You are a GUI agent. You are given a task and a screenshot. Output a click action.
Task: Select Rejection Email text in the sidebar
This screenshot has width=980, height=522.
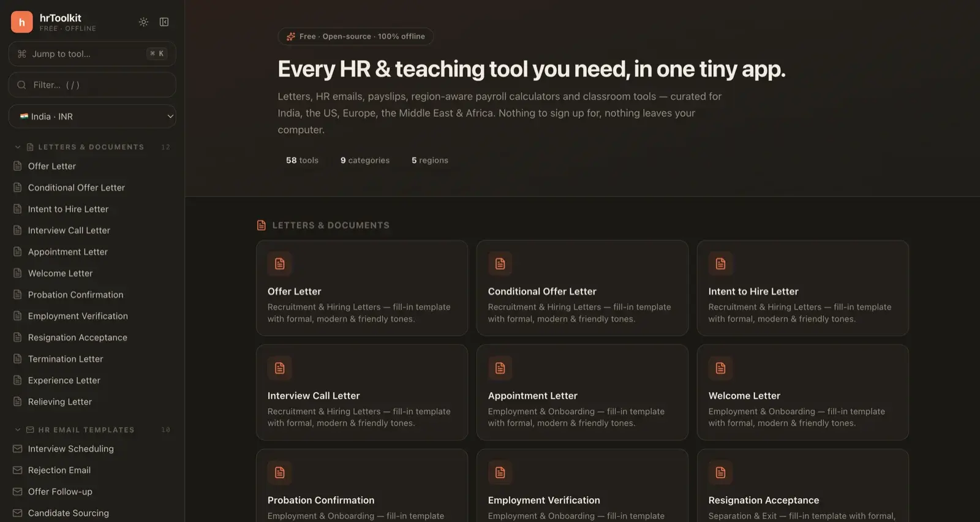[x=59, y=471]
